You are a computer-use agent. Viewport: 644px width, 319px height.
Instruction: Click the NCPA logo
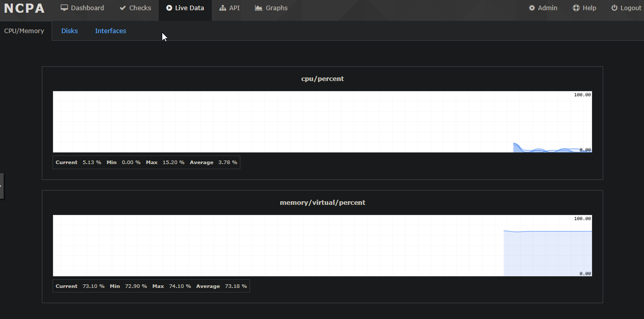[x=24, y=9]
